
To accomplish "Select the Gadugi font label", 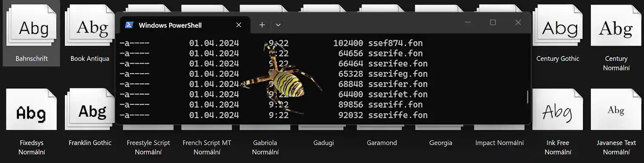I will coord(324,143).
